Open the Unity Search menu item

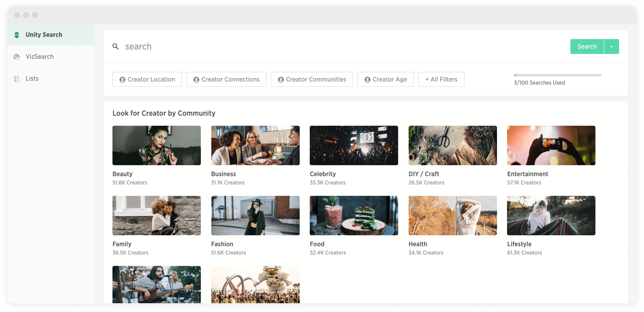coord(51,35)
